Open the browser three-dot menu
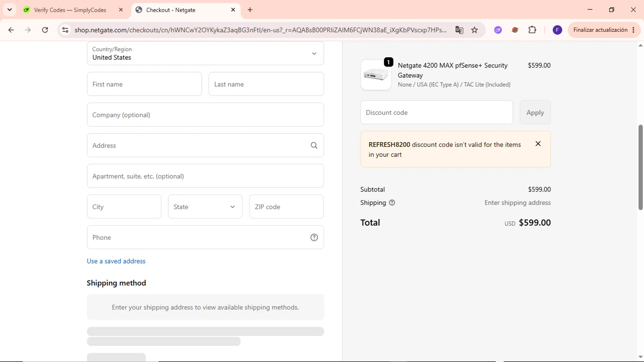Image resolution: width=644 pixels, height=362 pixels. click(634, 30)
